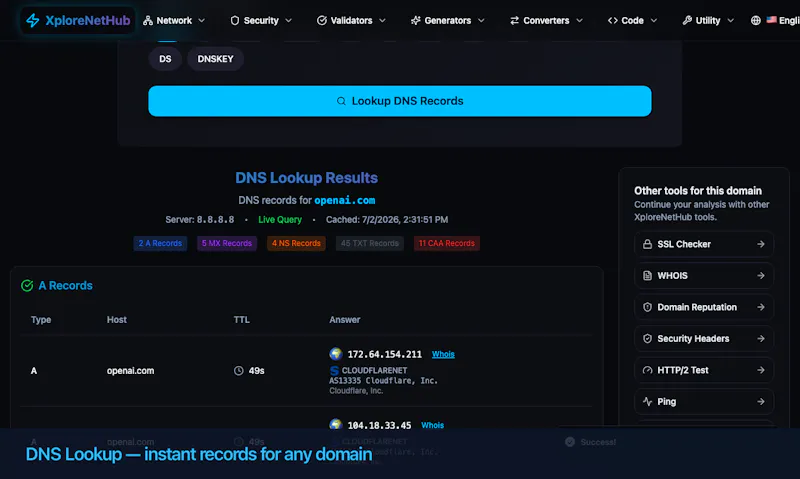Click the Security shield icon

point(235,20)
